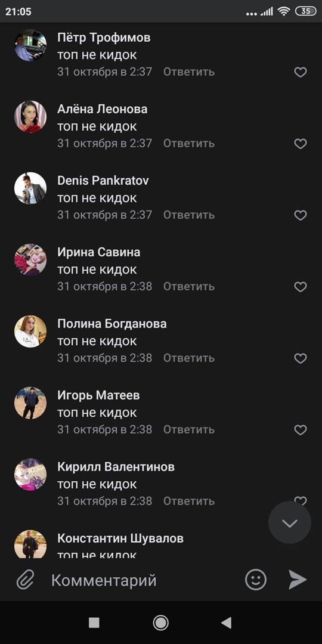
Task: Like Пётр Трофимов's comment with heart icon
Action: pos(301,72)
